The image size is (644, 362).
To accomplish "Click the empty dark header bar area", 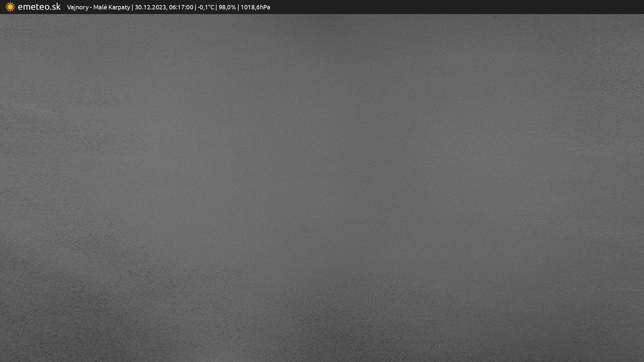I will (456, 7).
